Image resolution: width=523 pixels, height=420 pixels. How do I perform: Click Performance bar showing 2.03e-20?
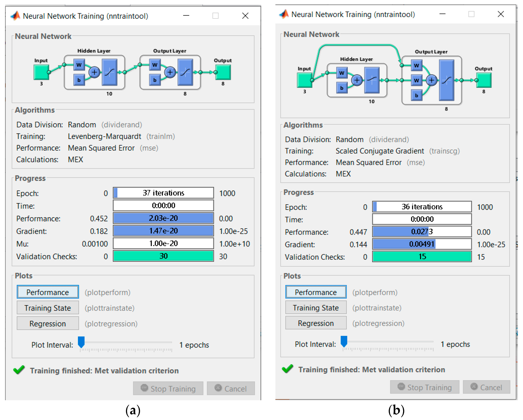(x=163, y=218)
